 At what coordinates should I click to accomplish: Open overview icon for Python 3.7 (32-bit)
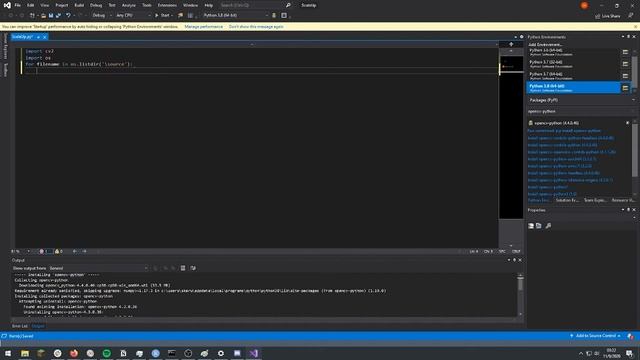point(625,64)
